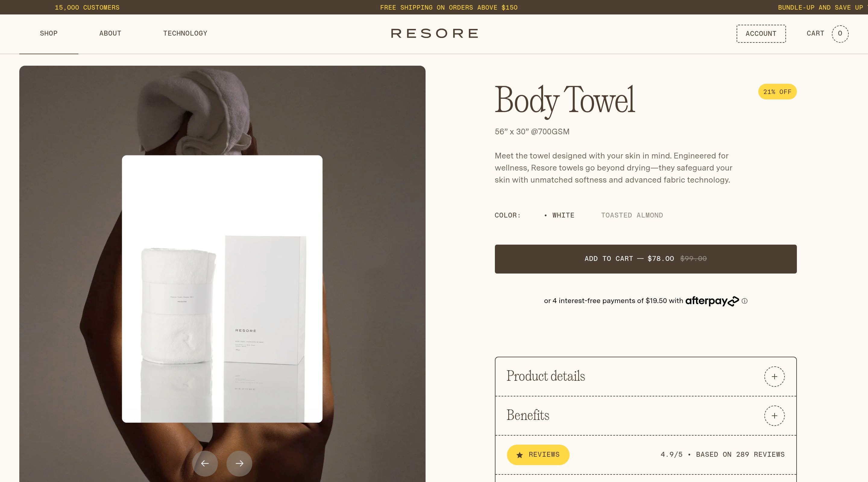
Task: Click the white towel packaging image
Action: (x=222, y=289)
